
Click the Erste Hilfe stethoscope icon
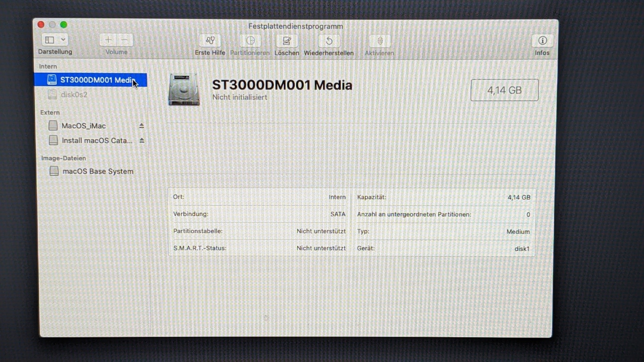point(210,41)
